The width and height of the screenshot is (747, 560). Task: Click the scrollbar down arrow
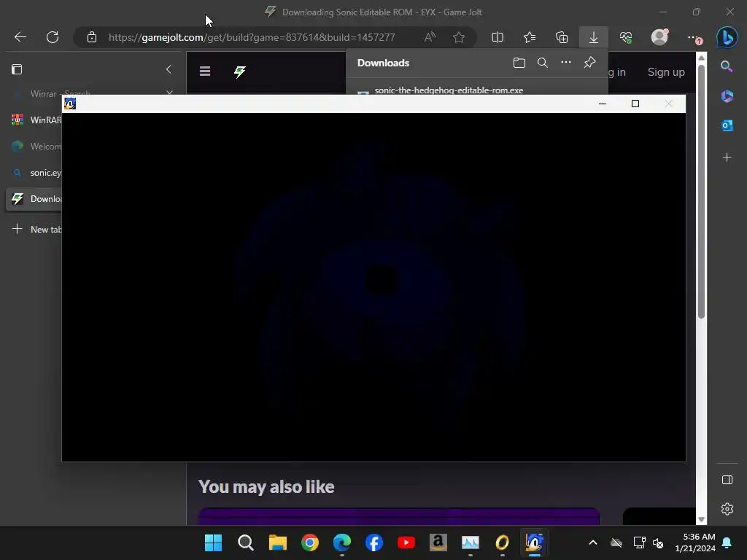(701, 519)
